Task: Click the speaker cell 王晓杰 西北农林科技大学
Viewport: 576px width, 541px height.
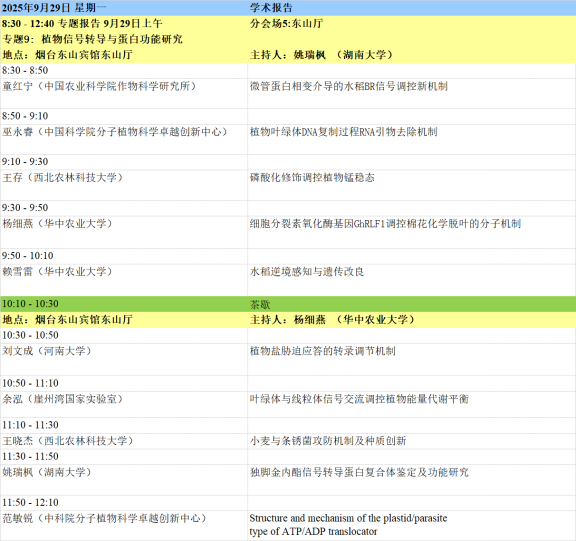Action: [124, 441]
